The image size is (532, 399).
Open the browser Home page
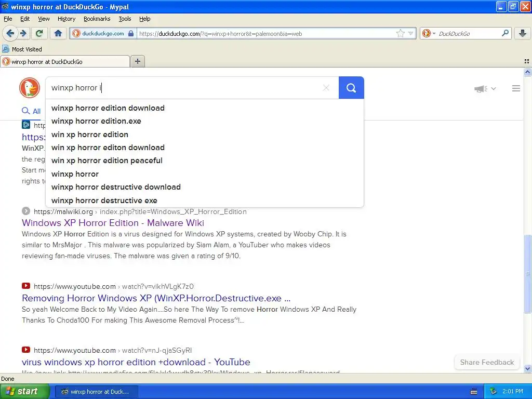point(58,33)
